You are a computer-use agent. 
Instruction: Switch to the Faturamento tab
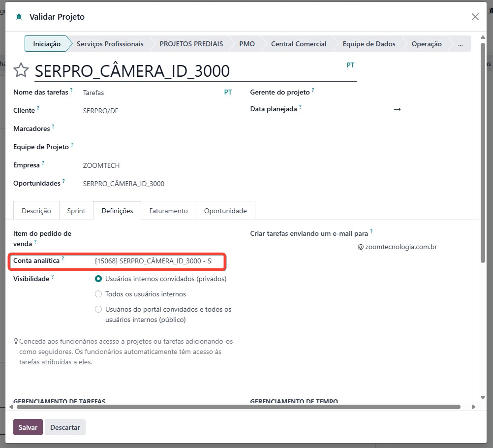[x=168, y=211]
